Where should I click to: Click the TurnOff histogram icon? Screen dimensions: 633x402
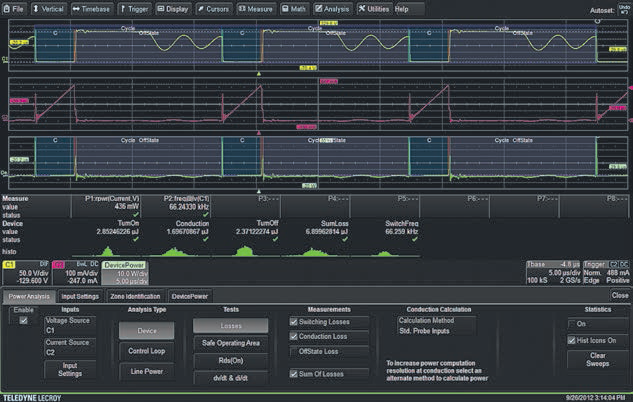pos(245,251)
